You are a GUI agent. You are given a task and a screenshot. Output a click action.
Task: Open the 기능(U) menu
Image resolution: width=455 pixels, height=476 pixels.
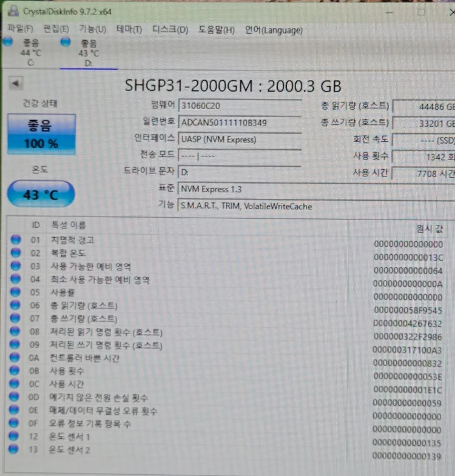[x=93, y=29]
